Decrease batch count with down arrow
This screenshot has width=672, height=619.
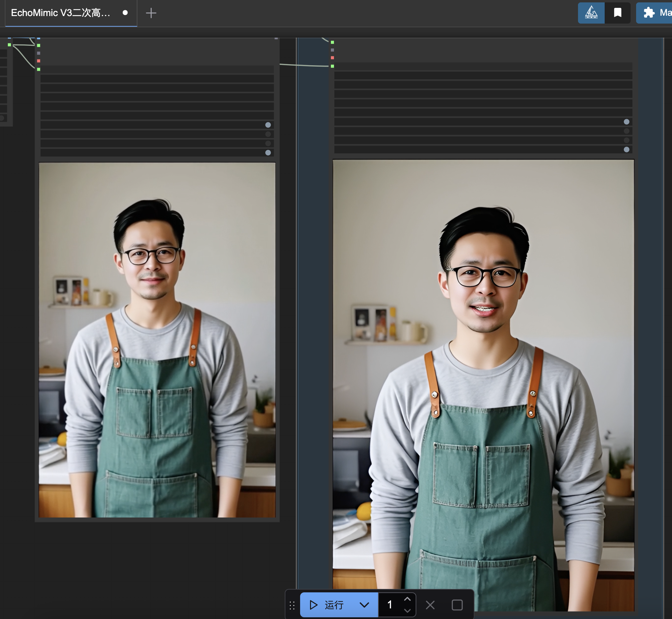(x=407, y=610)
